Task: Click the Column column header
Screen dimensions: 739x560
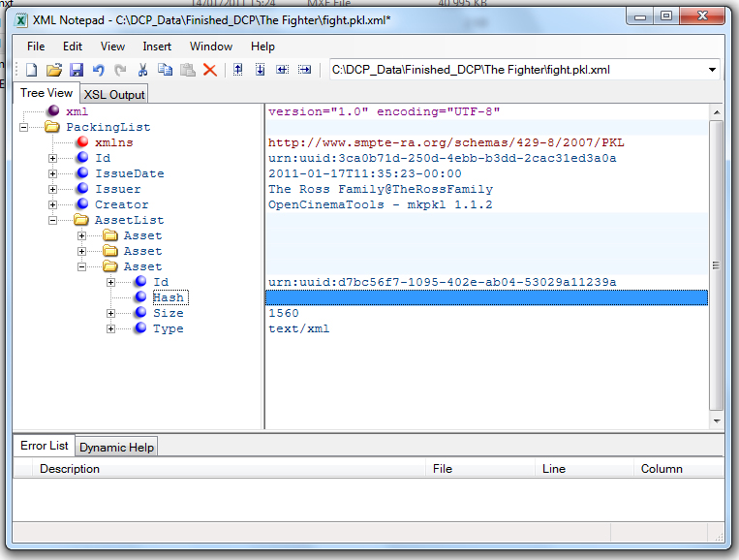Action: [x=679, y=469]
